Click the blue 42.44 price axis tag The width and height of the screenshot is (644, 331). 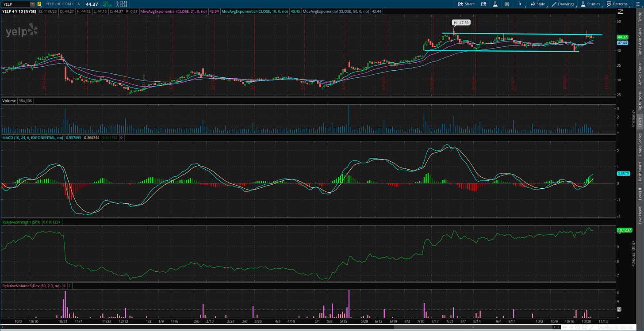point(623,43)
